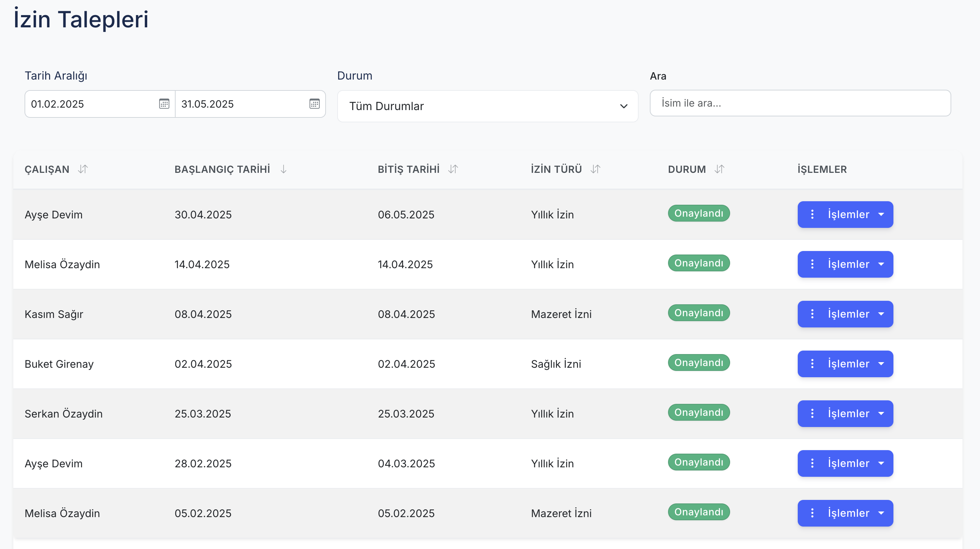Click the end date field 31.05.2025

point(250,104)
